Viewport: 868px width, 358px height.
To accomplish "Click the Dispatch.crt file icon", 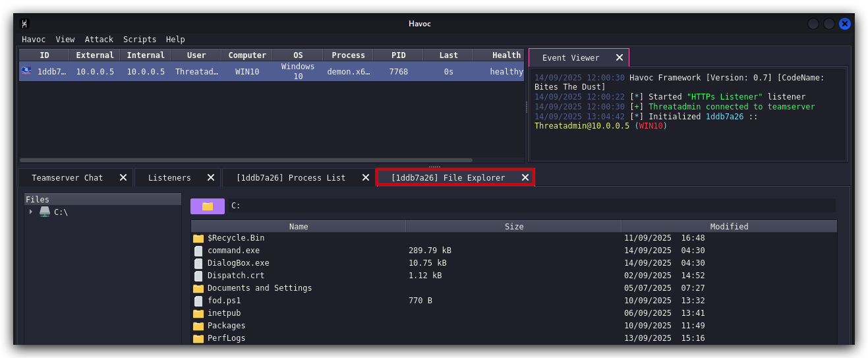I will tap(198, 276).
